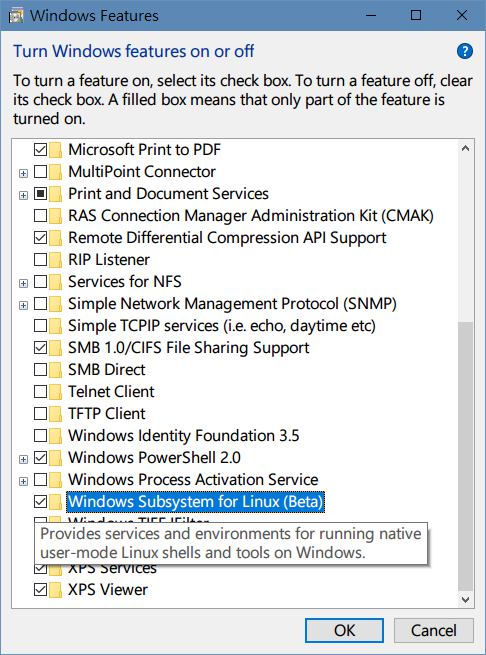
Task: Click the folder icon next to RIP Listener
Action: (56, 260)
